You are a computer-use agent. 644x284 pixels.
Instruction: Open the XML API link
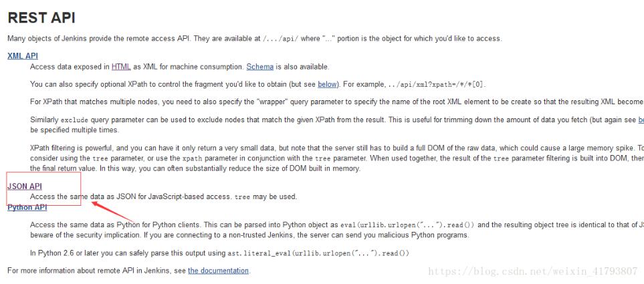[23, 56]
